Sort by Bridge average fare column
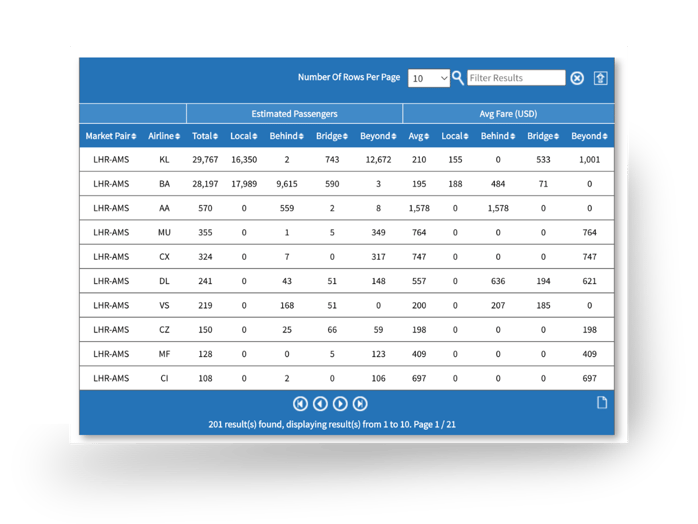This screenshot has width=698, height=524. tap(543, 136)
